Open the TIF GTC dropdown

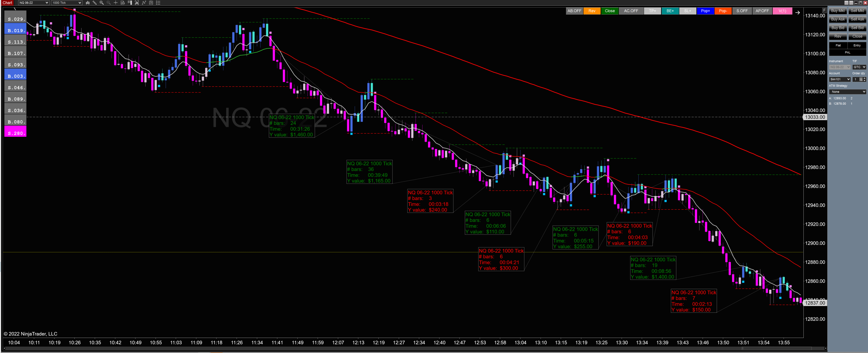tap(859, 67)
